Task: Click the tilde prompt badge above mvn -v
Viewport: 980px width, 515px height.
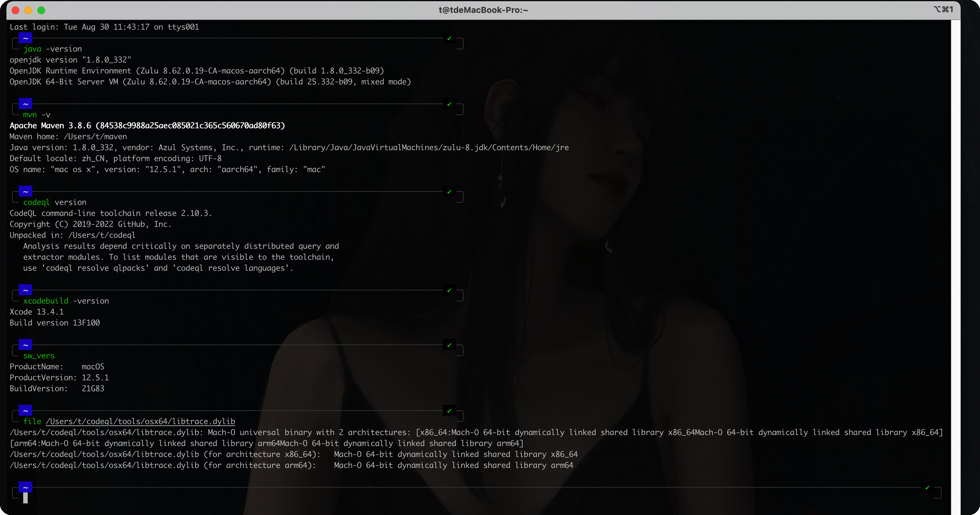Action: [25, 104]
